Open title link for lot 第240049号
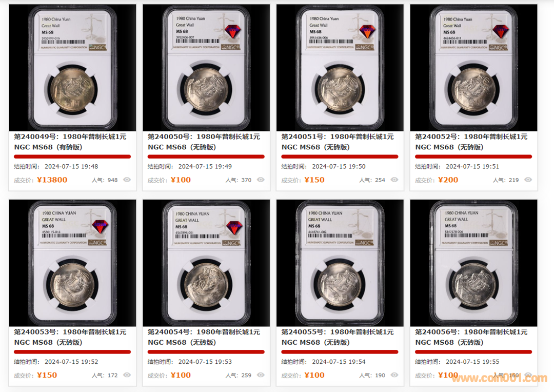 click(70, 142)
